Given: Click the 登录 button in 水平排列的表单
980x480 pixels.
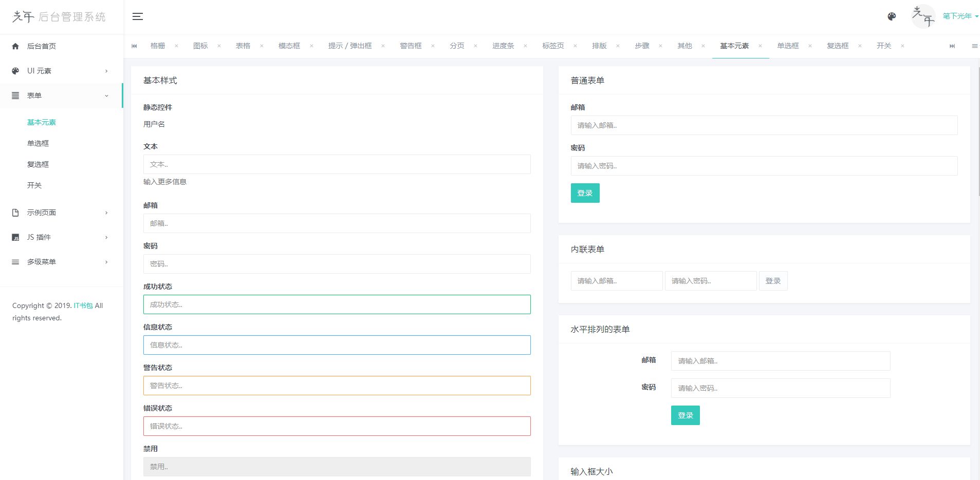Looking at the screenshot, I should pyautogui.click(x=685, y=415).
